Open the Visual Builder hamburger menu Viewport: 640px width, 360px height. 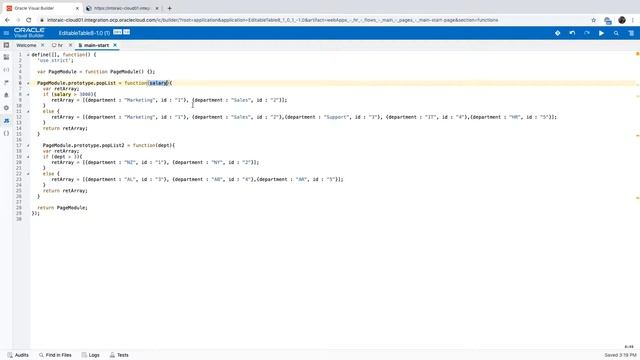(6, 33)
